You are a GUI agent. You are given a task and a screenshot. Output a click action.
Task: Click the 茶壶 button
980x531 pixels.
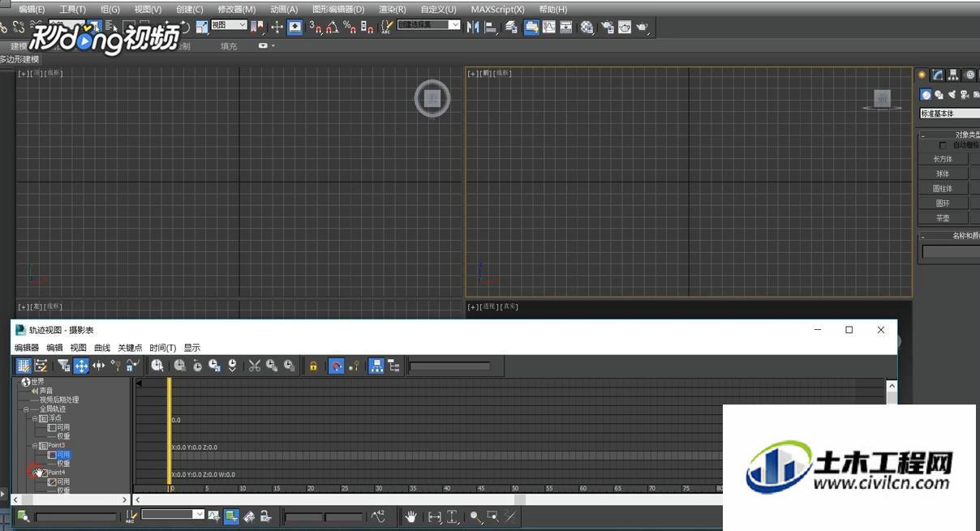tap(943, 218)
